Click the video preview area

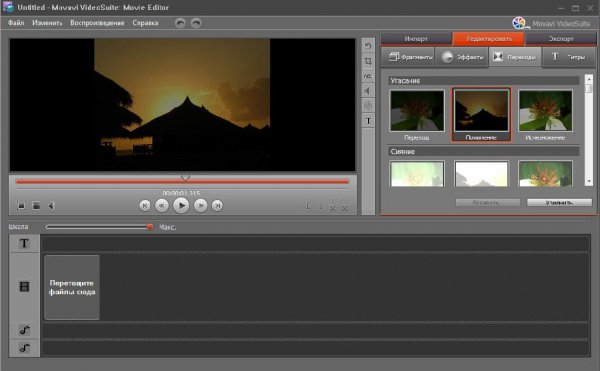182,105
